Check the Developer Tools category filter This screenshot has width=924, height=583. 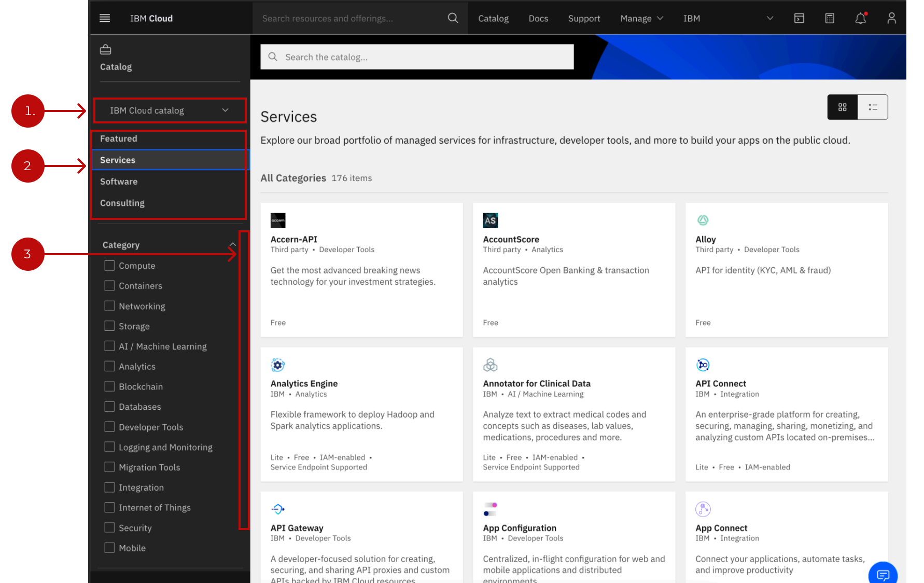pos(109,427)
